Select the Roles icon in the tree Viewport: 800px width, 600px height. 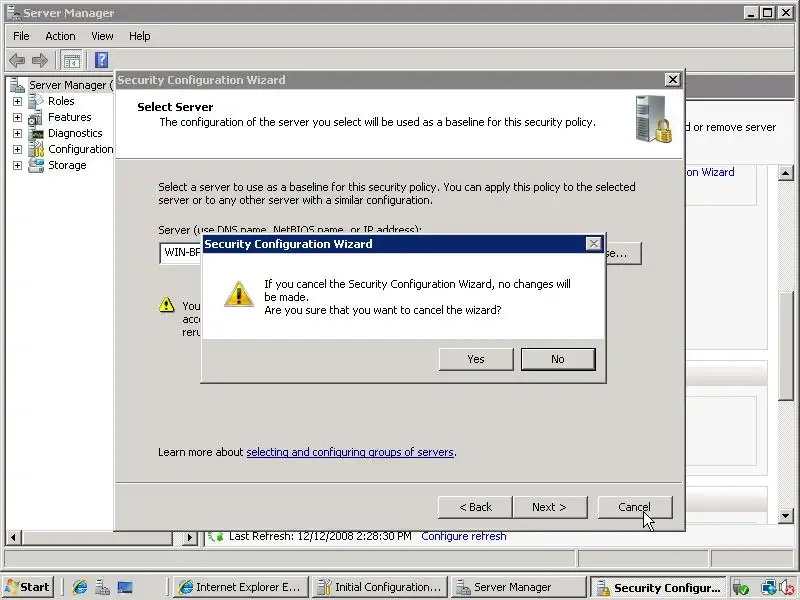pyautogui.click(x=36, y=101)
